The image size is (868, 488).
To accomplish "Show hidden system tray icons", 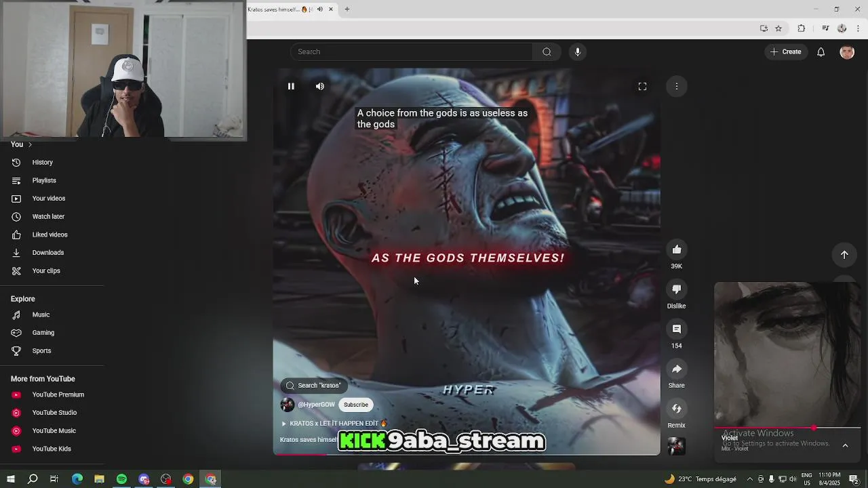I will tap(749, 479).
